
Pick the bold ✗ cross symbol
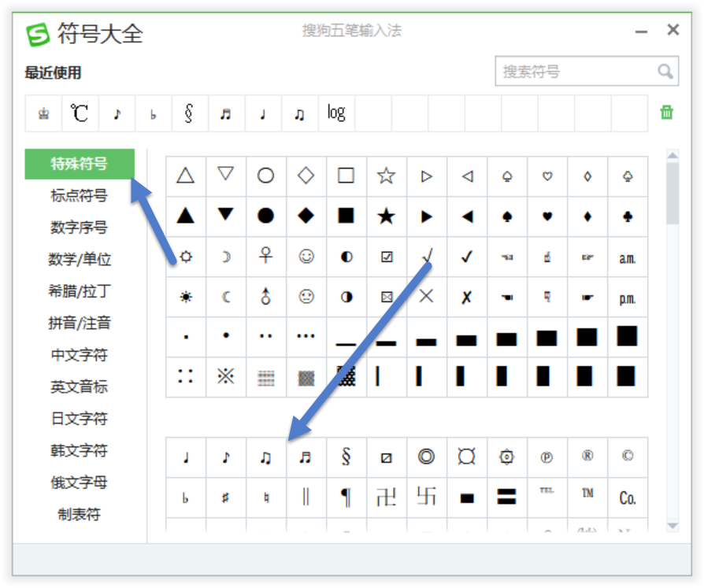click(467, 297)
